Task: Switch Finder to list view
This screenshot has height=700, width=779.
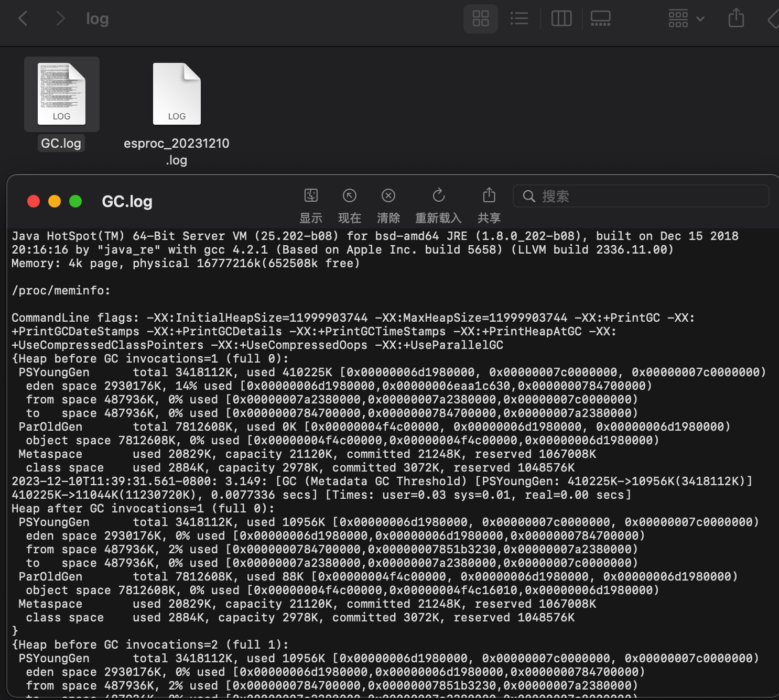Action: point(519,19)
